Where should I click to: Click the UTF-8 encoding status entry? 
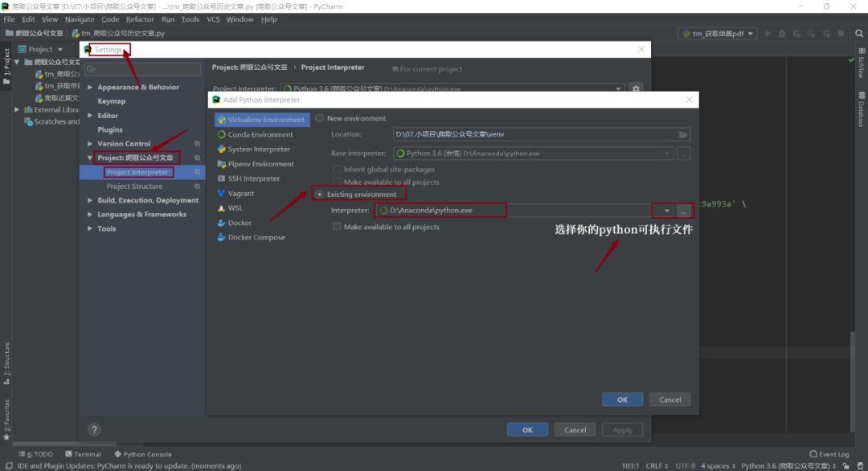685,466
